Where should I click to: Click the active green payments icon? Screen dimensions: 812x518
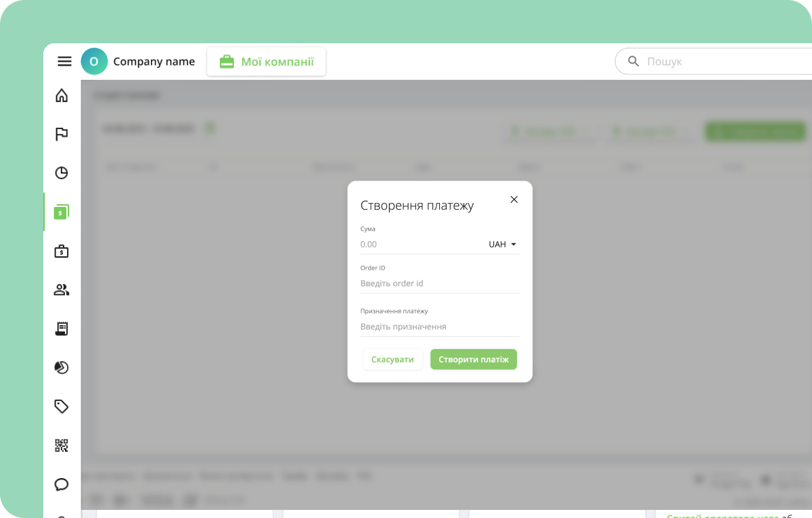[x=62, y=212]
